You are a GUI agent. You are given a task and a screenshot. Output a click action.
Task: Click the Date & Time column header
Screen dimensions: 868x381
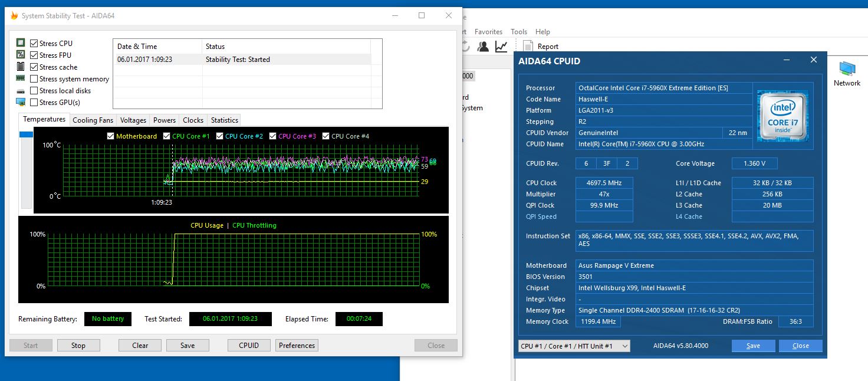tap(157, 46)
